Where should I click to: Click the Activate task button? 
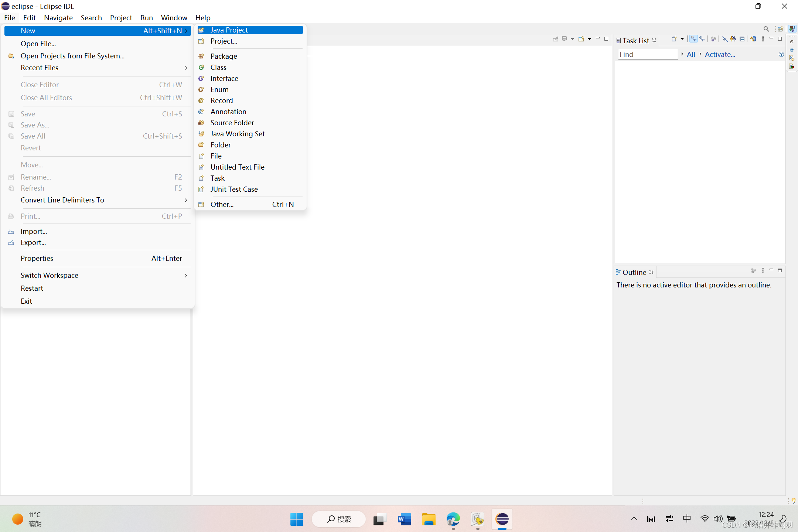[720, 54]
